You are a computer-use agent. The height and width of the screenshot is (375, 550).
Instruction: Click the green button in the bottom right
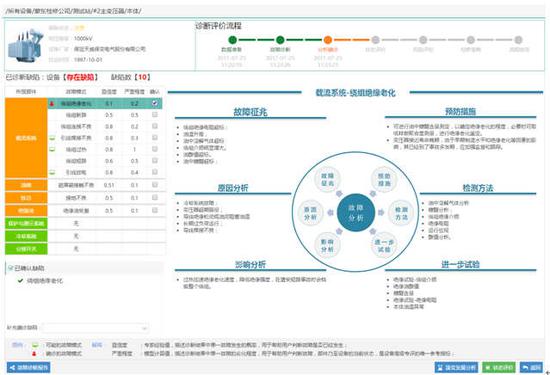498,367
